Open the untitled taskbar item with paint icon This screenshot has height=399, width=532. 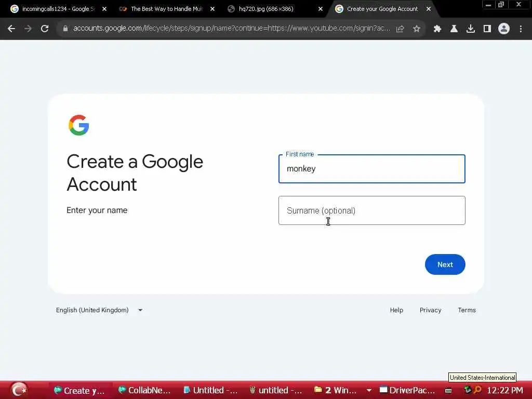click(275, 390)
